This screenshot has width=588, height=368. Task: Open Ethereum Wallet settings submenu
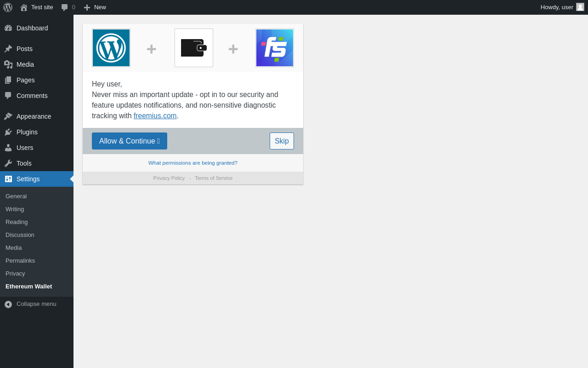click(x=37, y=287)
